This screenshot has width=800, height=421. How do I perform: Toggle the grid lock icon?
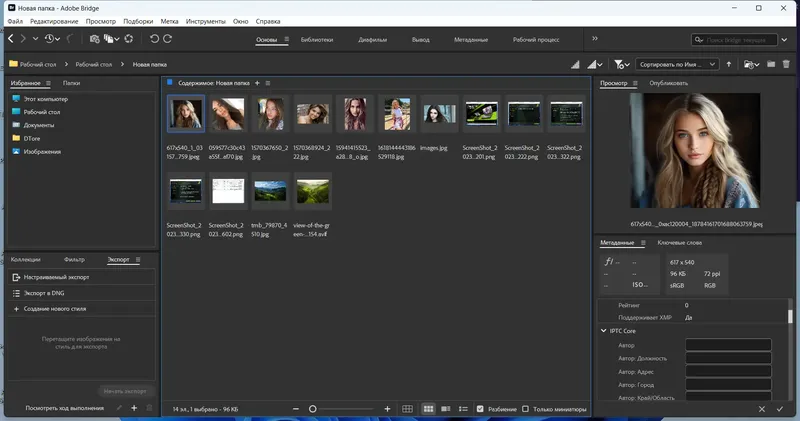(407, 409)
